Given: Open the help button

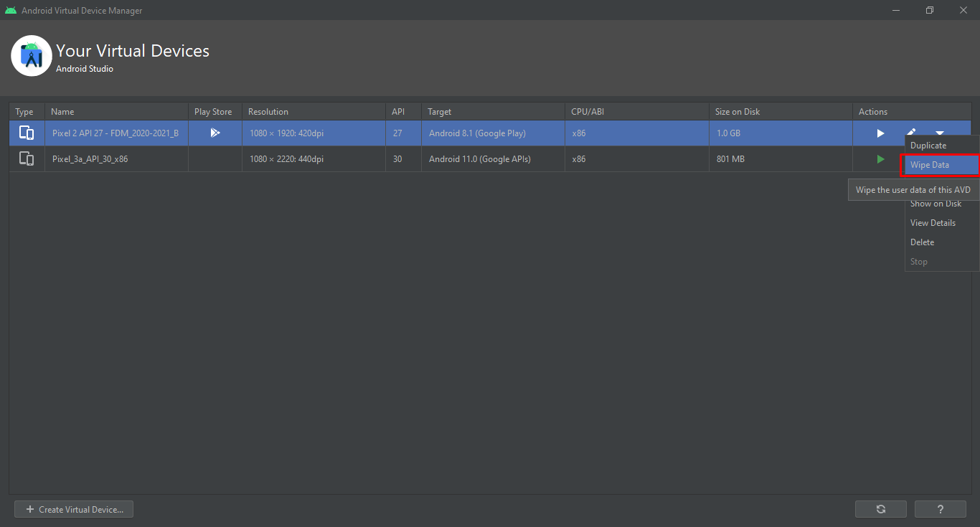Looking at the screenshot, I should [x=941, y=509].
